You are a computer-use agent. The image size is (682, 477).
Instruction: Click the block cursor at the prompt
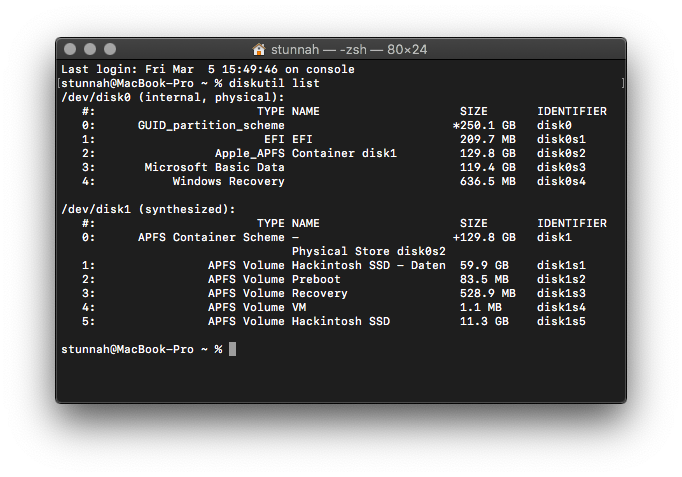pos(233,349)
